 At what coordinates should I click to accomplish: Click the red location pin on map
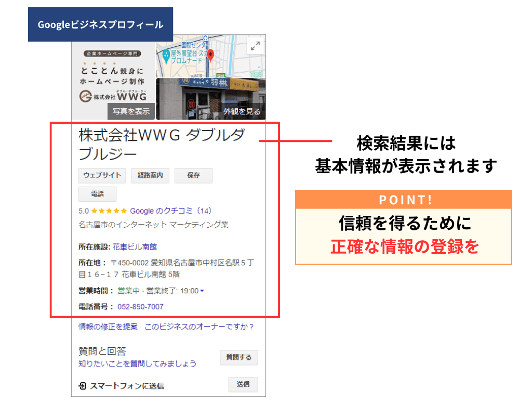coord(210,54)
